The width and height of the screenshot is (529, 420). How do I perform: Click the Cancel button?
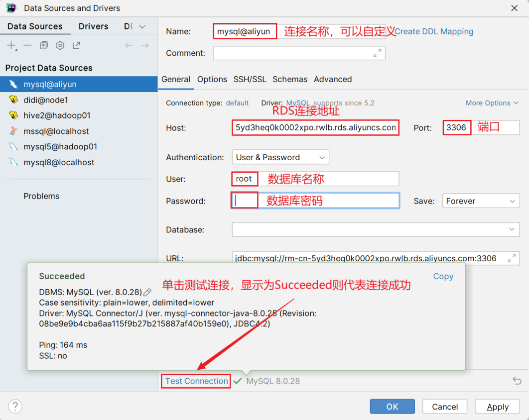click(445, 407)
